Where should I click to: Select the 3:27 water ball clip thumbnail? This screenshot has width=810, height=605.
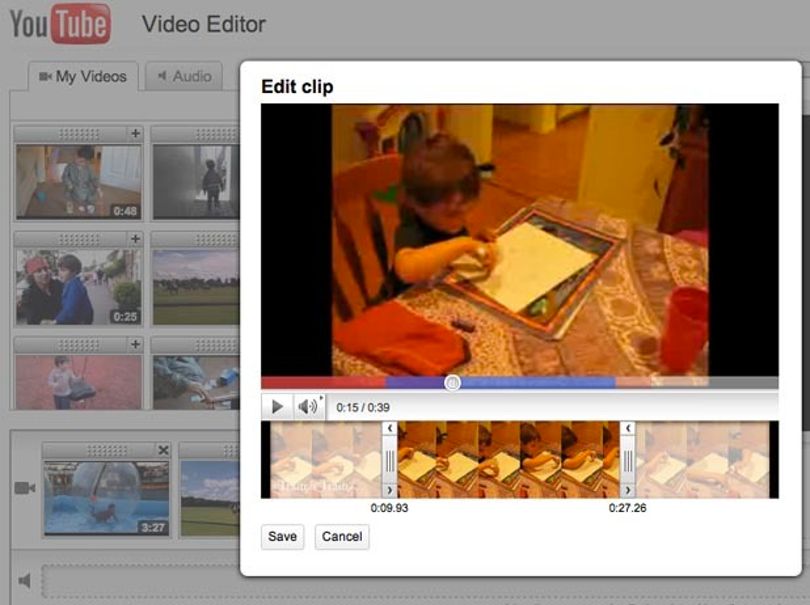[x=107, y=498]
